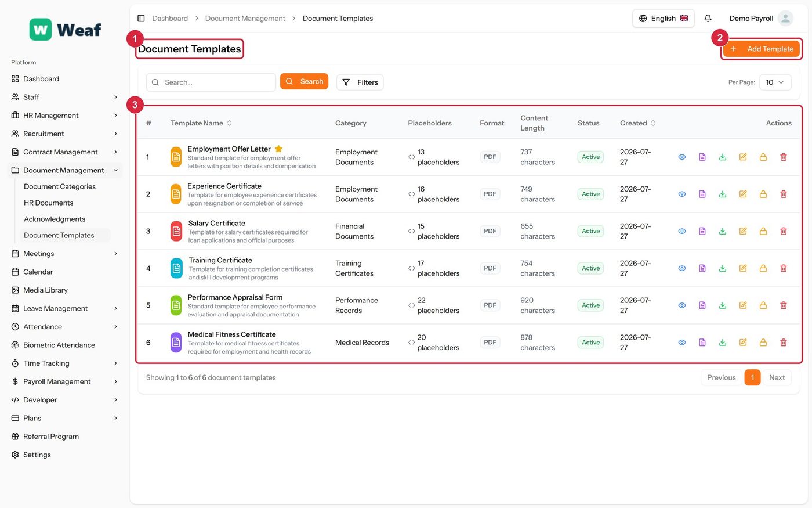Viewport: 812px width, 508px height.
Task: Expand the Recruitment menu
Action: [x=64, y=134]
